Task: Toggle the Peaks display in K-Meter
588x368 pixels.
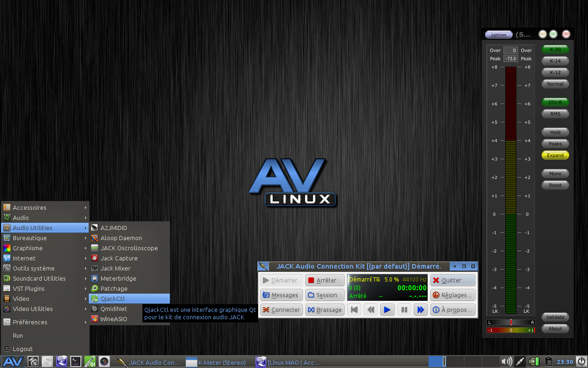Action: (555, 144)
